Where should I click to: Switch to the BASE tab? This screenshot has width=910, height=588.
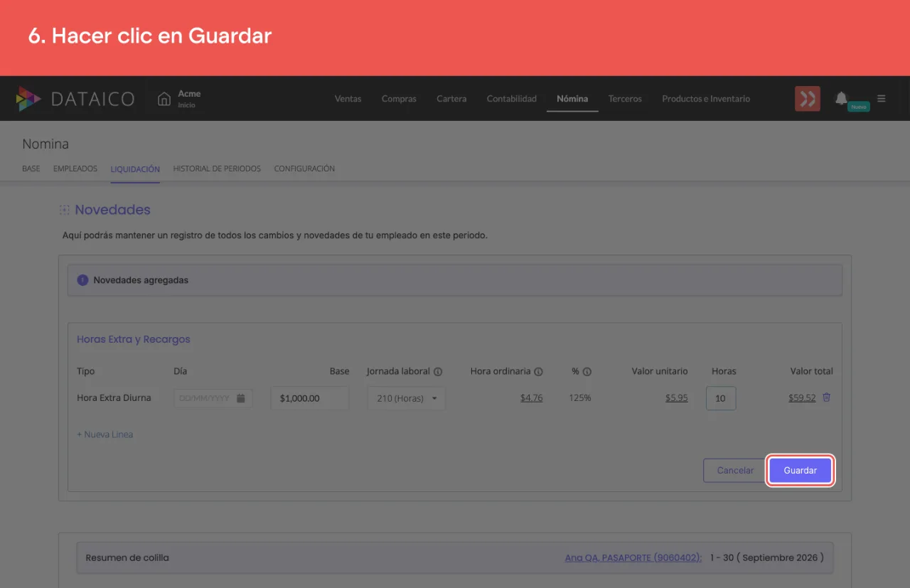31,169
